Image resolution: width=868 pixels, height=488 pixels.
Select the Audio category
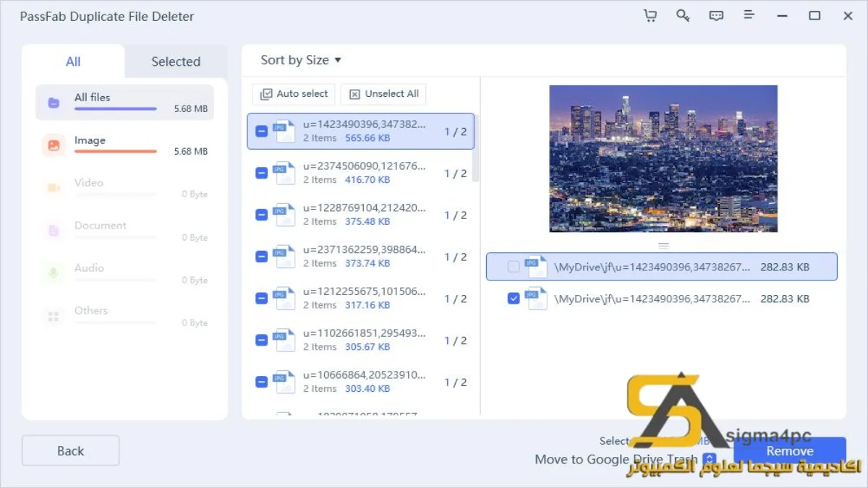(124, 273)
